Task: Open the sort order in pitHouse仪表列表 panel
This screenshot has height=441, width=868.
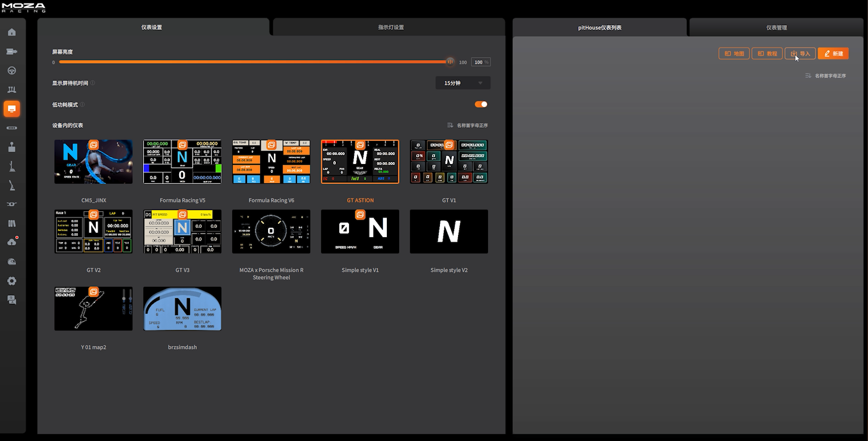Action: (x=825, y=76)
